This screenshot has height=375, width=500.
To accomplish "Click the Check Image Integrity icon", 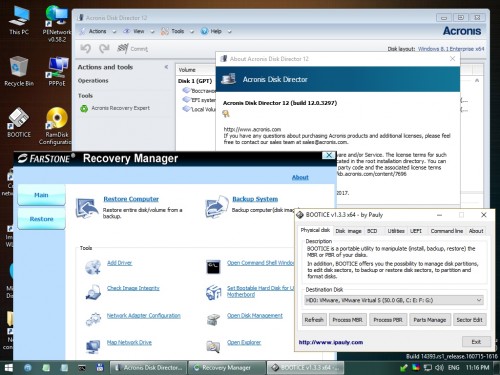I will [93, 292].
